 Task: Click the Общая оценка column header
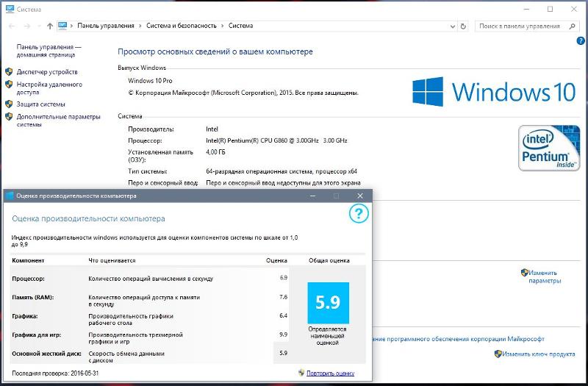tap(329, 260)
